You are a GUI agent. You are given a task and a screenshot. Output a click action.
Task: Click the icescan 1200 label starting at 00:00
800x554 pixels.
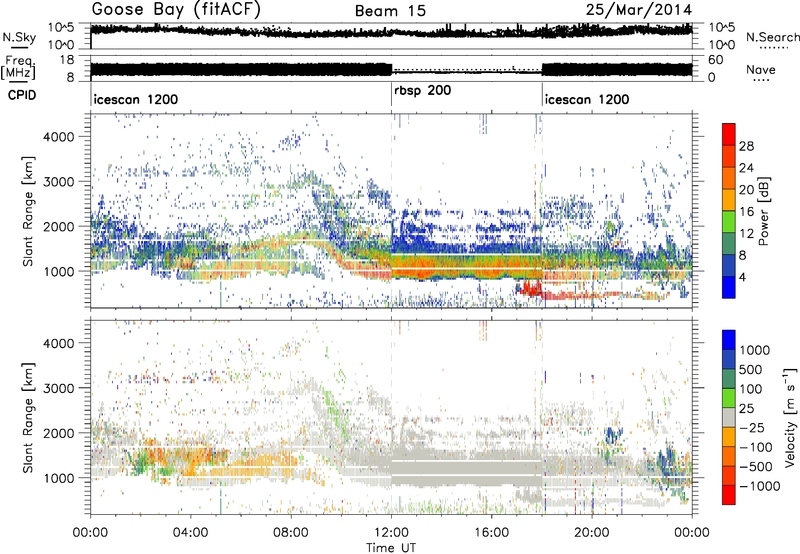136,99
